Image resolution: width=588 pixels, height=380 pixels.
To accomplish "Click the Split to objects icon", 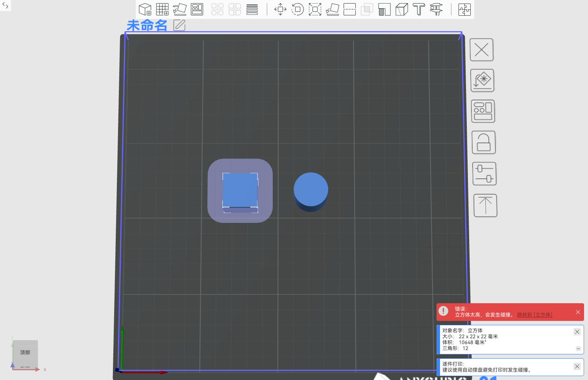I will point(217,9).
